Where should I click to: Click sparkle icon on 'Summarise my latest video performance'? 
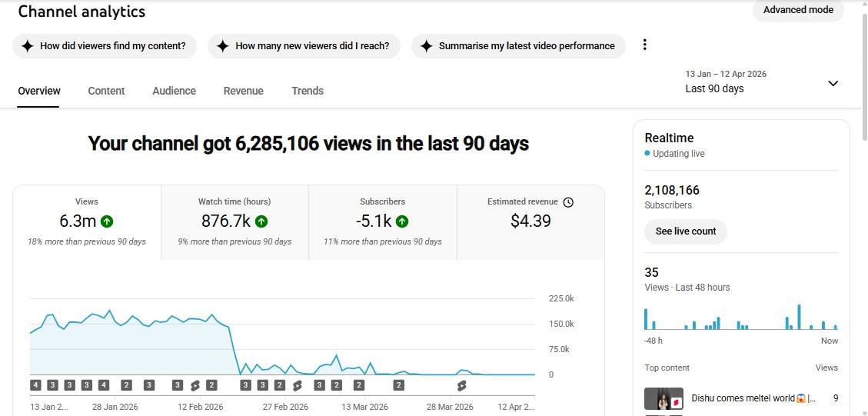426,46
